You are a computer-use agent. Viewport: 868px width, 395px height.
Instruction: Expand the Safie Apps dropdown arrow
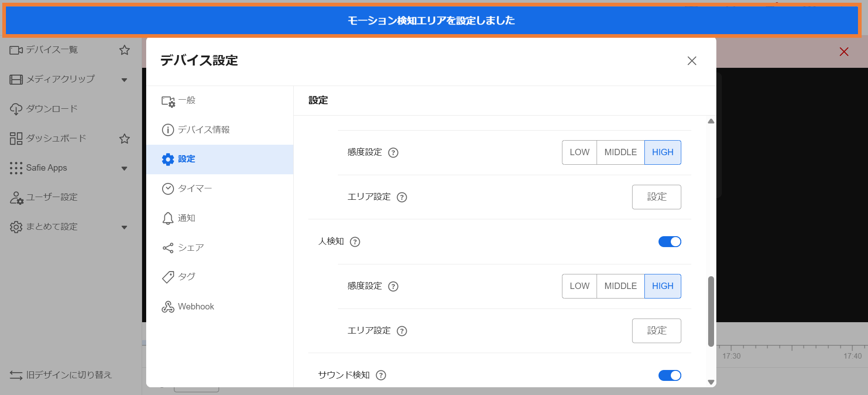[x=124, y=168]
